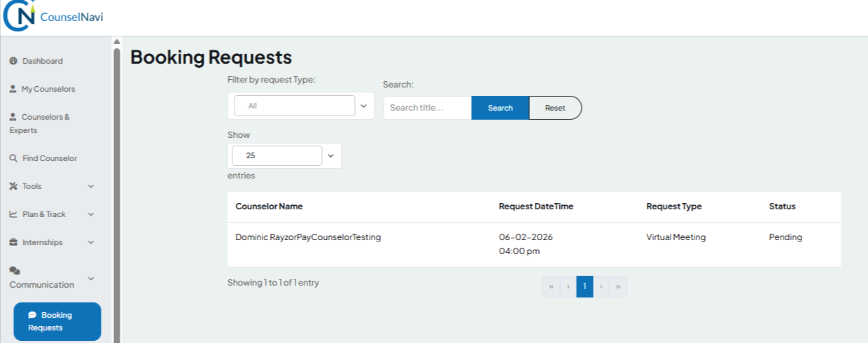Image resolution: width=868 pixels, height=343 pixels.
Task: Select page 1 in pagination
Action: click(x=585, y=286)
